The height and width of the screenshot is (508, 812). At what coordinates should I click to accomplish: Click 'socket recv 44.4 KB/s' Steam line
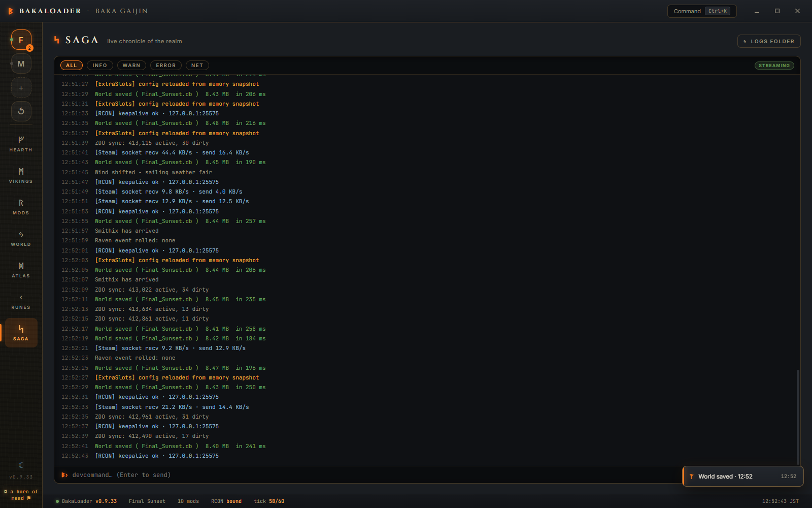click(172, 153)
